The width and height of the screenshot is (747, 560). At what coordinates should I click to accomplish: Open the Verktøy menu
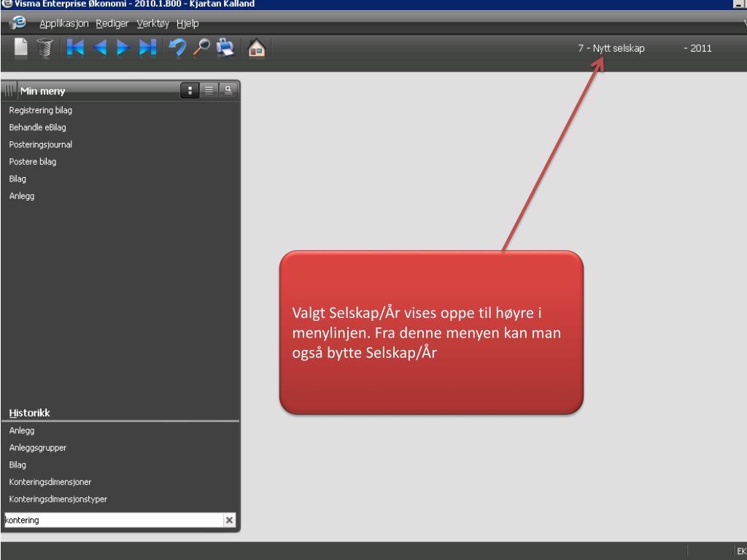tap(152, 23)
